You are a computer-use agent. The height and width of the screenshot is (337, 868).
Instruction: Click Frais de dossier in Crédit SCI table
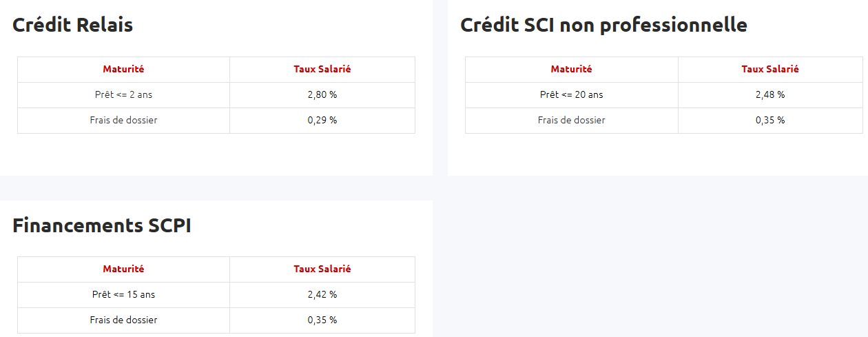coord(571,120)
